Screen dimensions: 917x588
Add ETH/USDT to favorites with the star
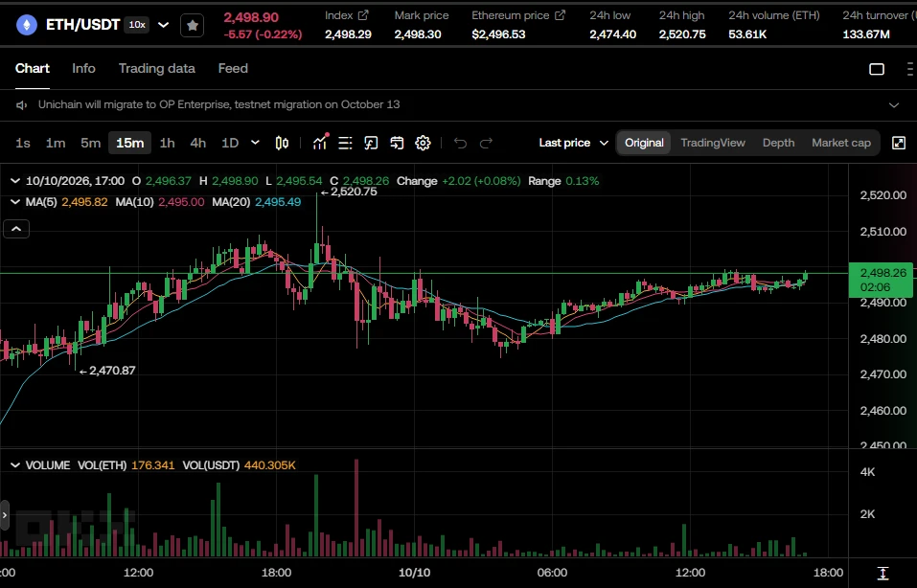[x=192, y=25]
